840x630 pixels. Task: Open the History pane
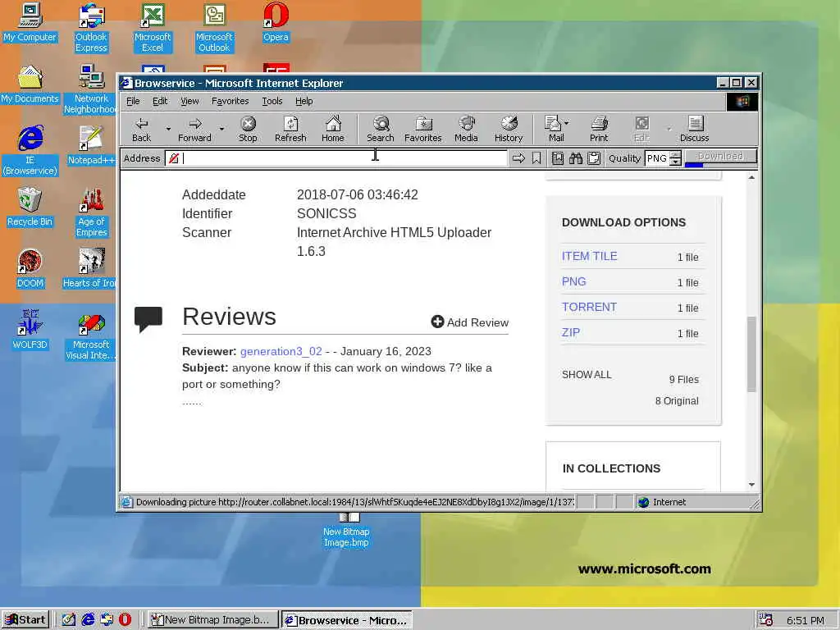[x=509, y=129]
